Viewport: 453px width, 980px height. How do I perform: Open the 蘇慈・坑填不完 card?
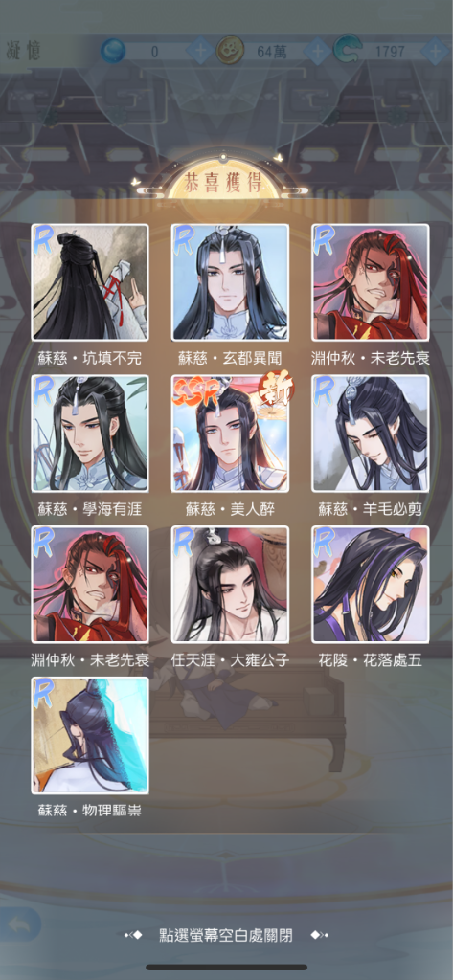(90, 282)
